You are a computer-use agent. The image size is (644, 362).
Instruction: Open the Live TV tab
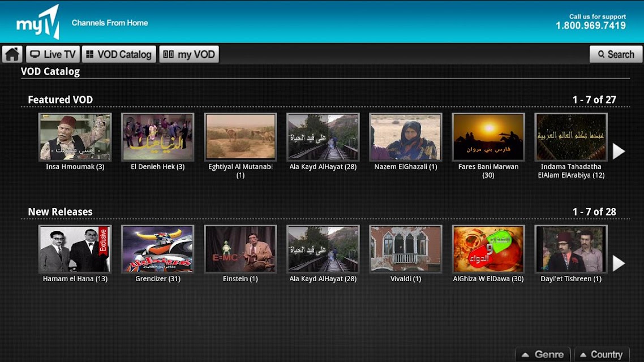(53, 54)
